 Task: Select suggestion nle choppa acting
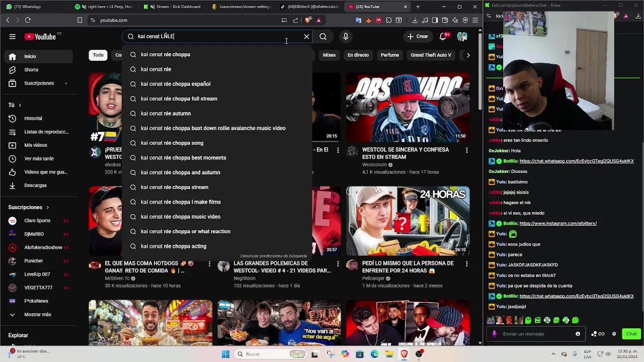tap(217, 246)
